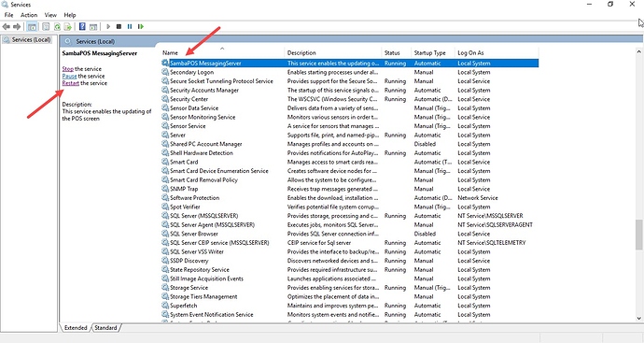Click the Export List toolbar icon
This screenshot has width=644, height=343.
(68, 27)
